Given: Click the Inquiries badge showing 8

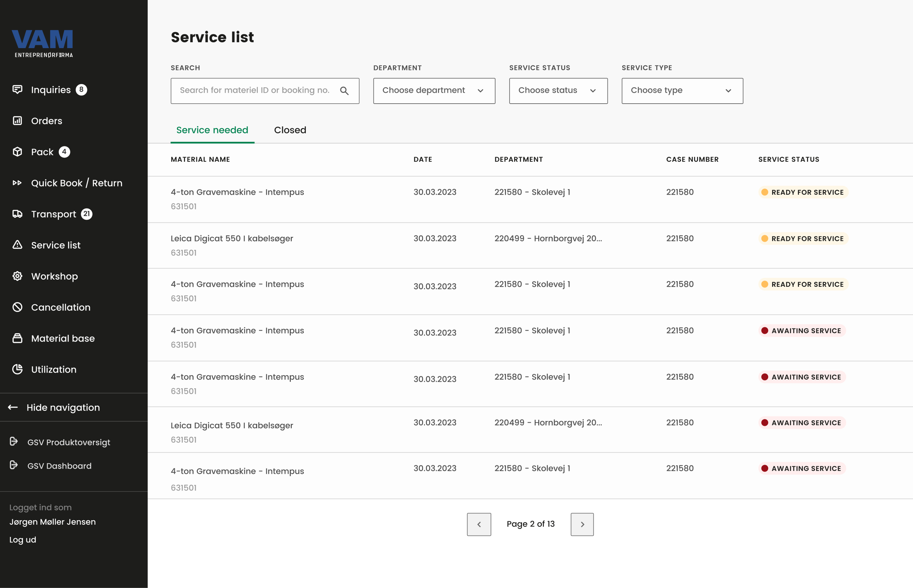Looking at the screenshot, I should (x=81, y=90).
